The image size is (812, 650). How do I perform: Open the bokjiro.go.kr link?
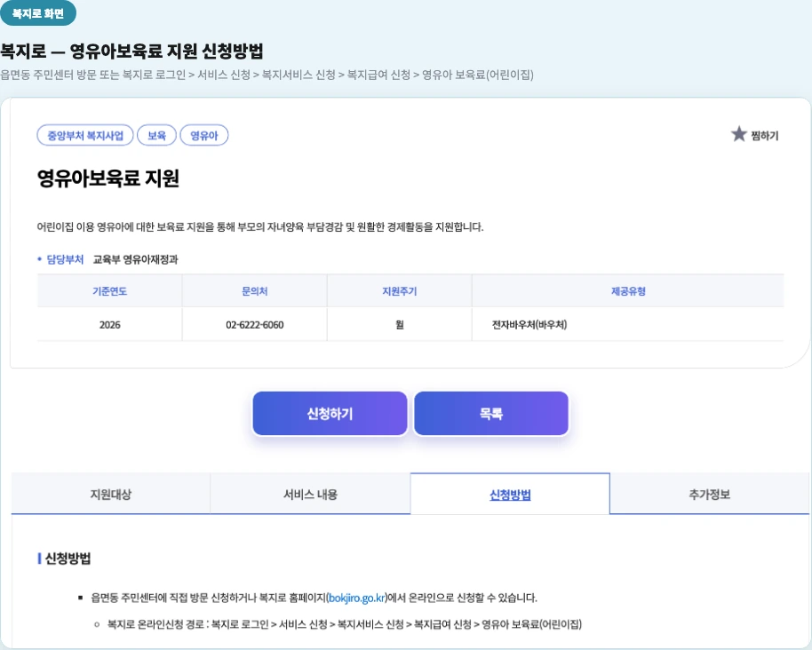[x=357, y=598]
